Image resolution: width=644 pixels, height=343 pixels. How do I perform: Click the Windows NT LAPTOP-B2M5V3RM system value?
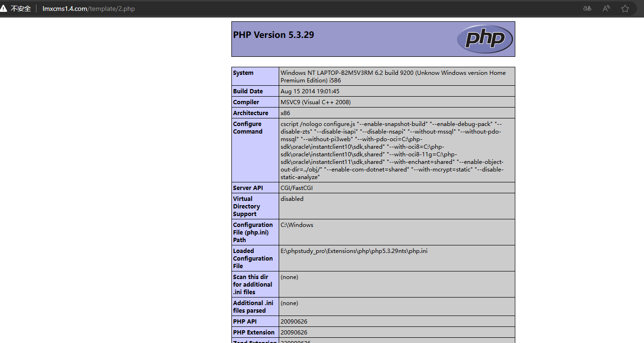tap(393, 77)
